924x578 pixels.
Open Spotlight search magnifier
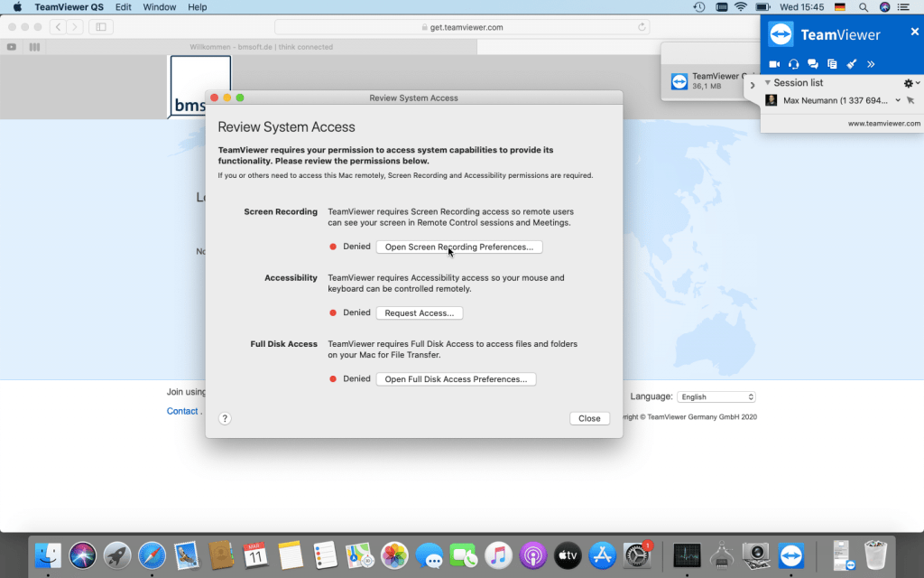click(x=864, y=7)
